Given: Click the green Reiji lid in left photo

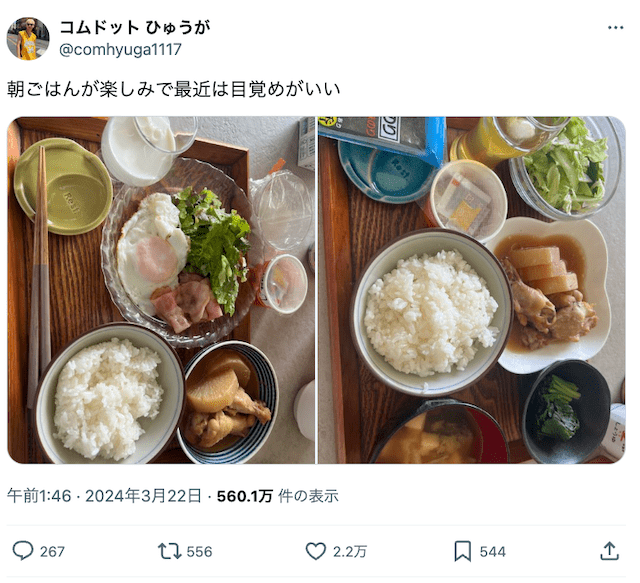Looking at the screenshot, I should pos(64,187).
